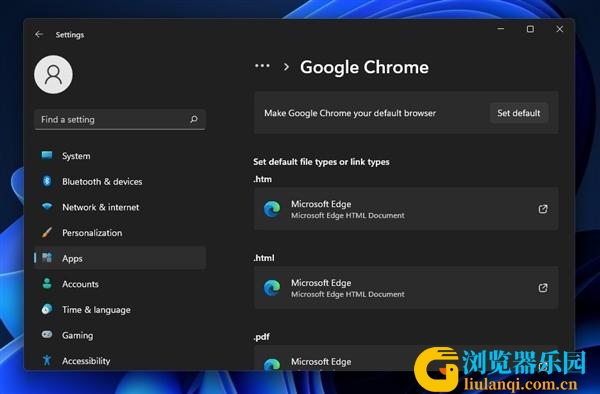
Task: Click the search magnifier icon
Action: (x=194, y=119)
